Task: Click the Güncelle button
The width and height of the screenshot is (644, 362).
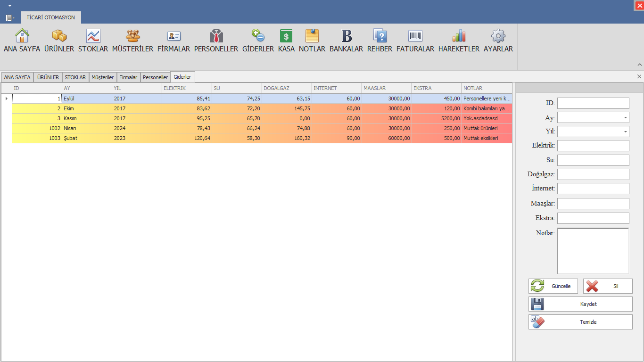Action: click(553, 286)
